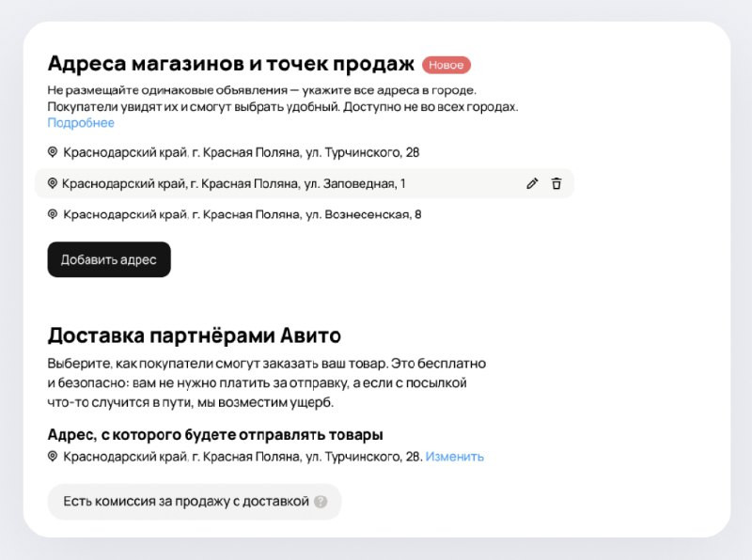Image resolution: width=752 pixels, height=560 pixels.
Task: Click the "Есть комиссия за продажу с доставкой" chip
Action: pyautogui.click(x=186, y=502)
